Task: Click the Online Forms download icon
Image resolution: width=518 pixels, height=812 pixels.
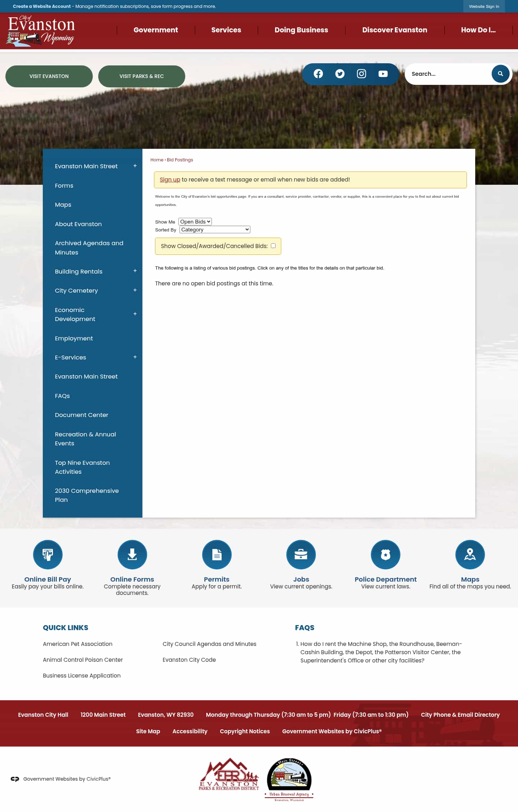Action: click(x=132, y=555)
